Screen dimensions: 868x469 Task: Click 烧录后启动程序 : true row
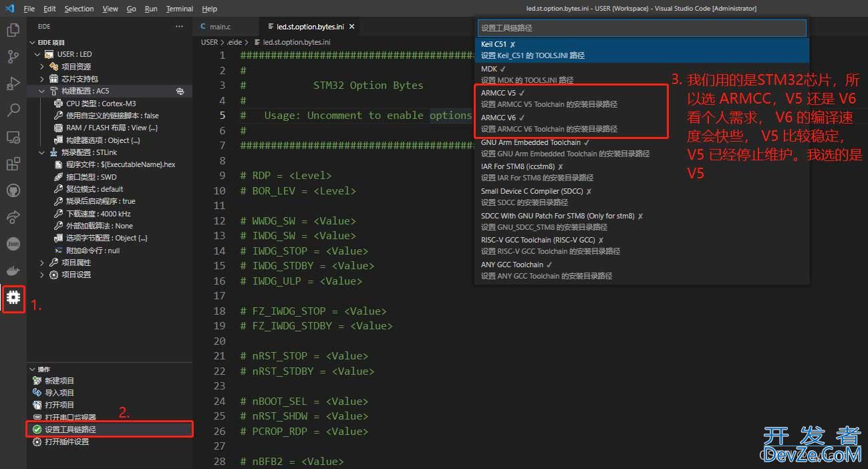pyautogui.click(x=110, y=201)
